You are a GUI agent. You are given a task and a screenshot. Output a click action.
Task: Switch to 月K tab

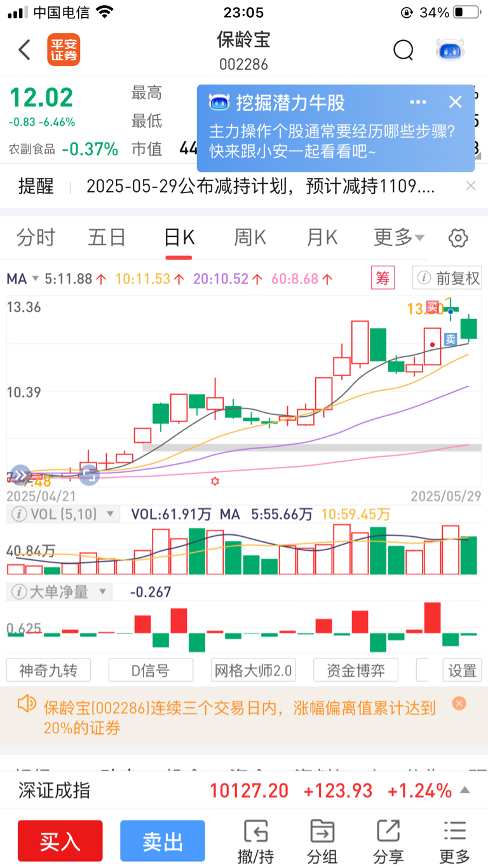[x=322, y=238]
